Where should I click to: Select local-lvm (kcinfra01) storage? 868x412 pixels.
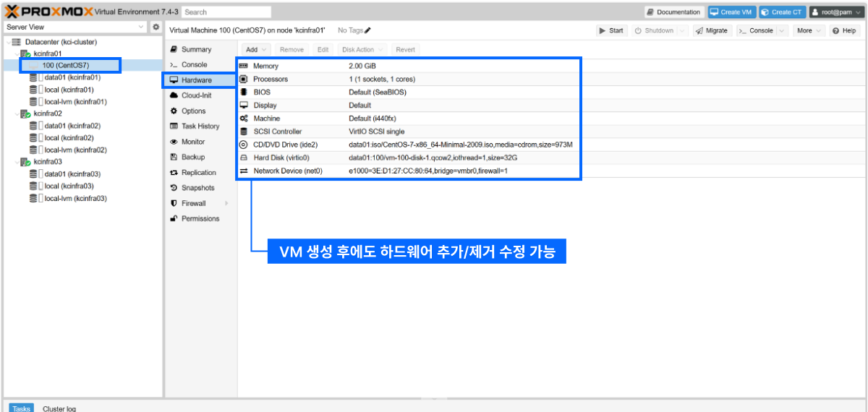coord(76,101)
